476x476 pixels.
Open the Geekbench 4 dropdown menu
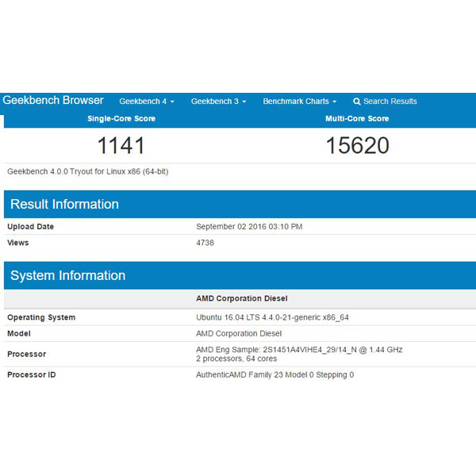147,101
